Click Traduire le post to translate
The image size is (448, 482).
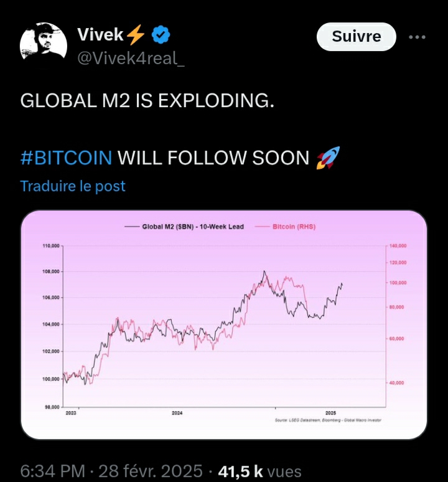(73, 186)
